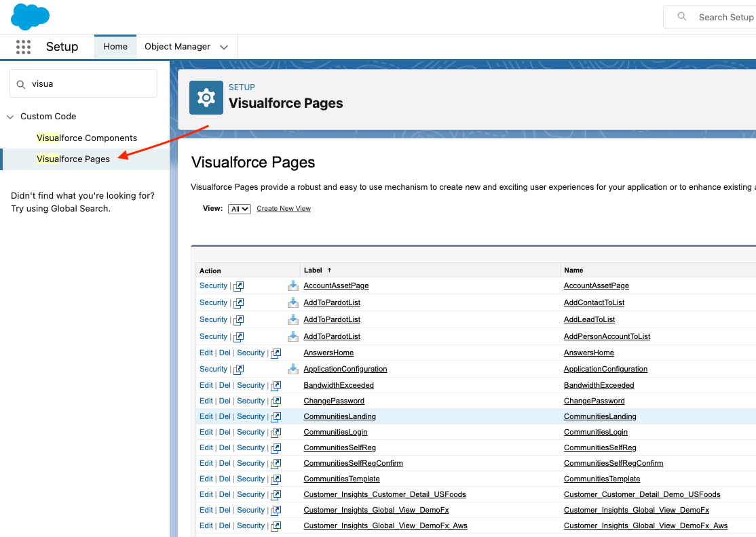Switch to the Home tab
Viewport: 756px width, 537px height.
click(115, 47)
